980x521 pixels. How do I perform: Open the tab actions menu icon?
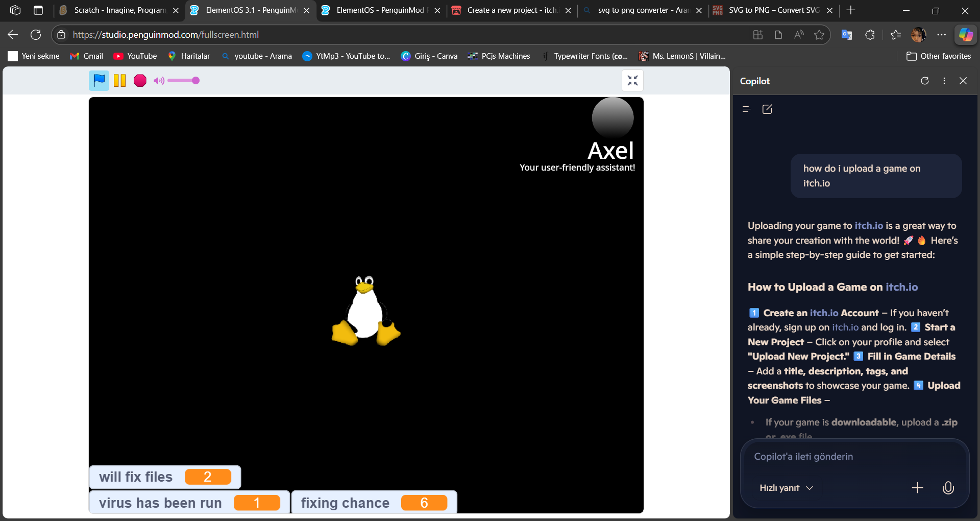(x=38, y=10)
